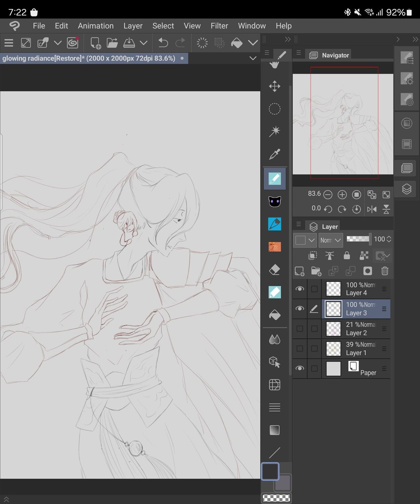Hide Layer 3 with its eye icon
420x504 pixels.
[x=300, y=309]
